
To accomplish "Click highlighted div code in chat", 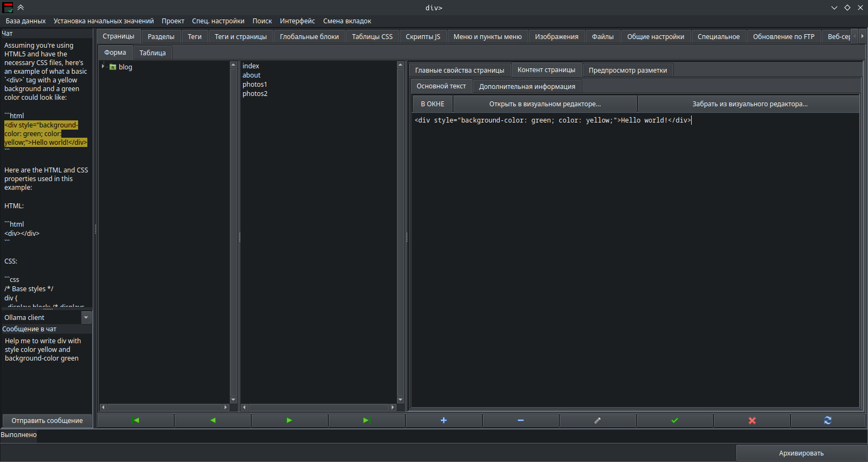I will tap(46, 133).
